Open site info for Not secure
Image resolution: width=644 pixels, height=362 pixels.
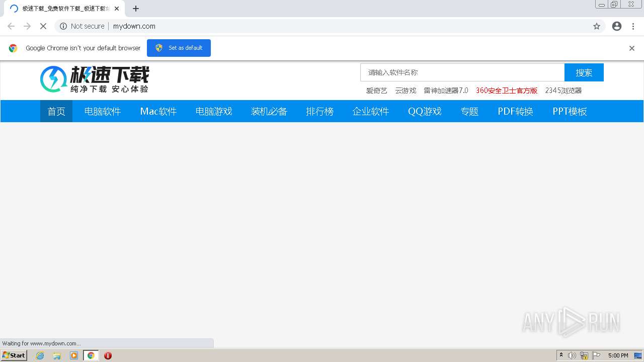(x=82, y=26)
